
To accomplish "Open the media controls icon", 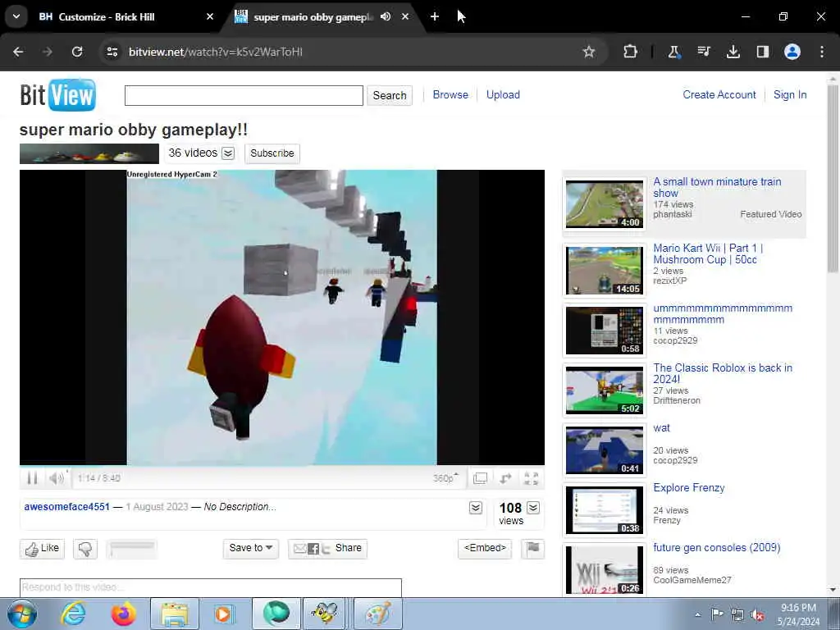I will [703, 52].
